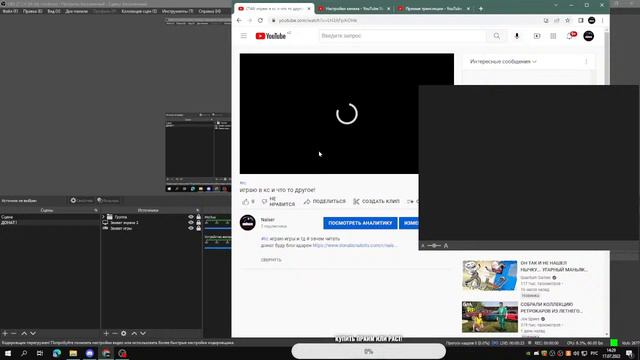Toggle lock on Захват игры source
Screen dimensions: 640x360
(x=198, y=229)
